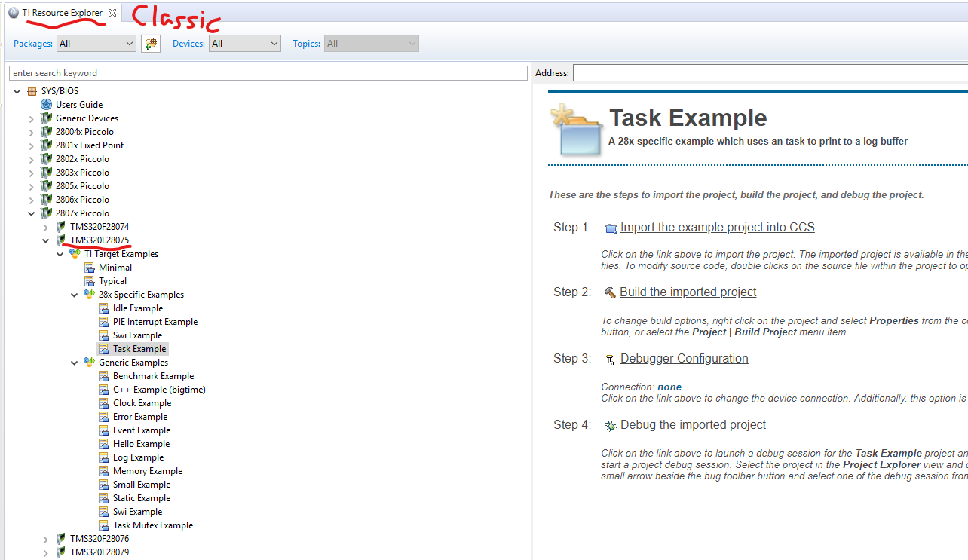Open Debug the imported project link

tap(693, 425)
